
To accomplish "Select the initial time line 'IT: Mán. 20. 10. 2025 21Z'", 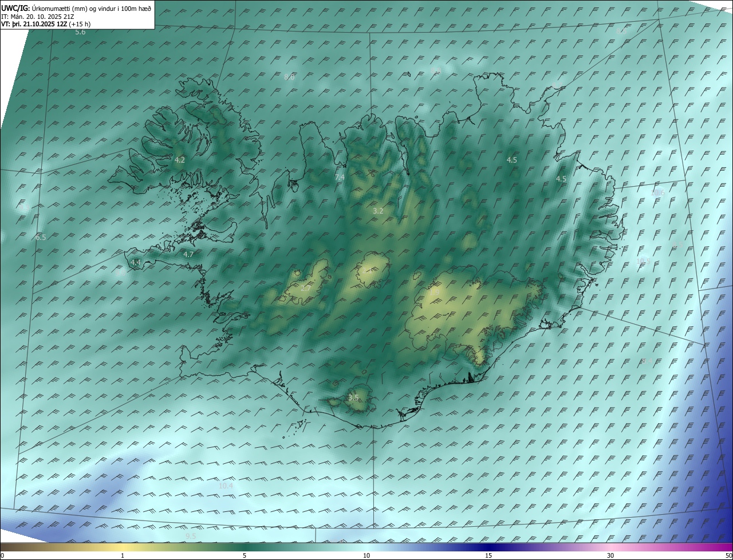I will 37,17.
